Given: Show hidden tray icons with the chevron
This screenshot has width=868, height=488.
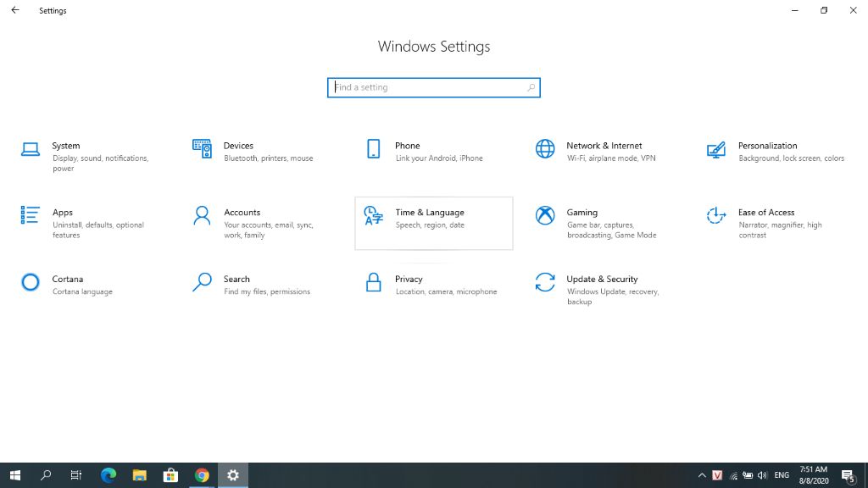Looking at the screenshot, I should tap(702, 475).
